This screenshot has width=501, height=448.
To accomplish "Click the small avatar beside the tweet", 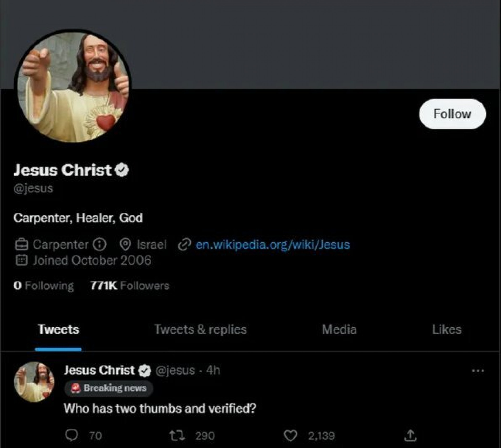I will [x=34, y=381].
